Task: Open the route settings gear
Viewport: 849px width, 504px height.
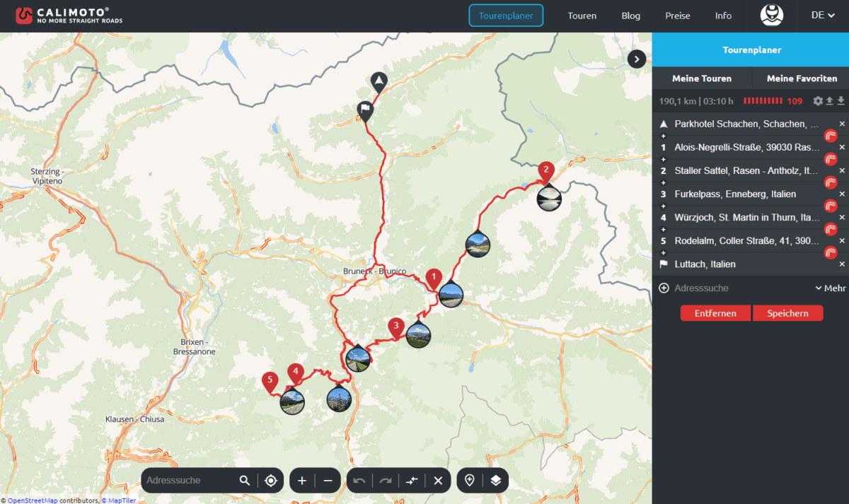Action: click(818, 101)
